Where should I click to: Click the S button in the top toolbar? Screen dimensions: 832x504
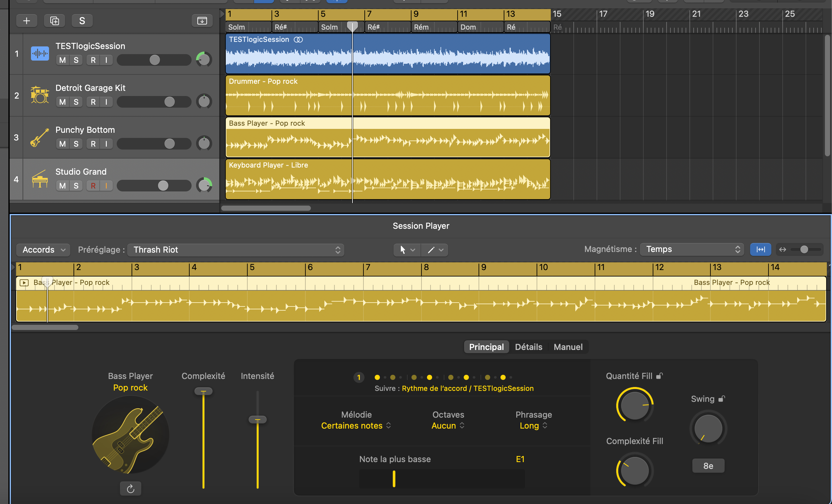tap(82, 20)
